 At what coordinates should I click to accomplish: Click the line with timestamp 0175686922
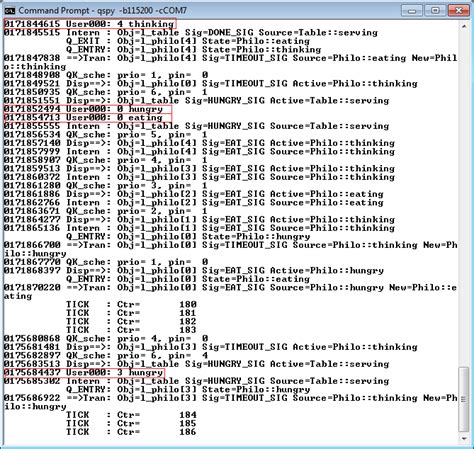click(230, 402)
